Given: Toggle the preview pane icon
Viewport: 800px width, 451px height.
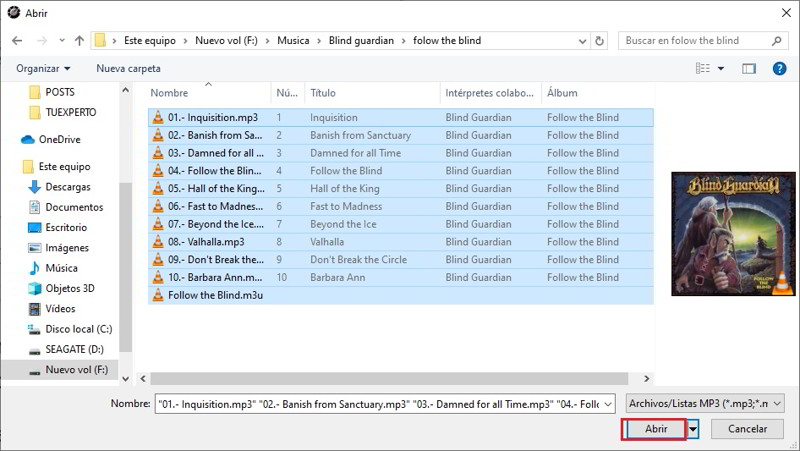Looking at the screenshot, I should [x=749, y=68].
